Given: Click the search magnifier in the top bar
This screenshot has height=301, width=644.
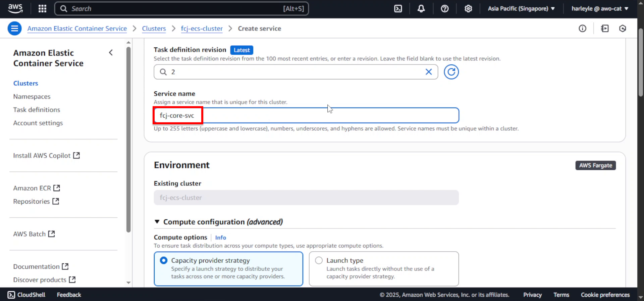Looking at the screenshot, I should tap(64, 9).
